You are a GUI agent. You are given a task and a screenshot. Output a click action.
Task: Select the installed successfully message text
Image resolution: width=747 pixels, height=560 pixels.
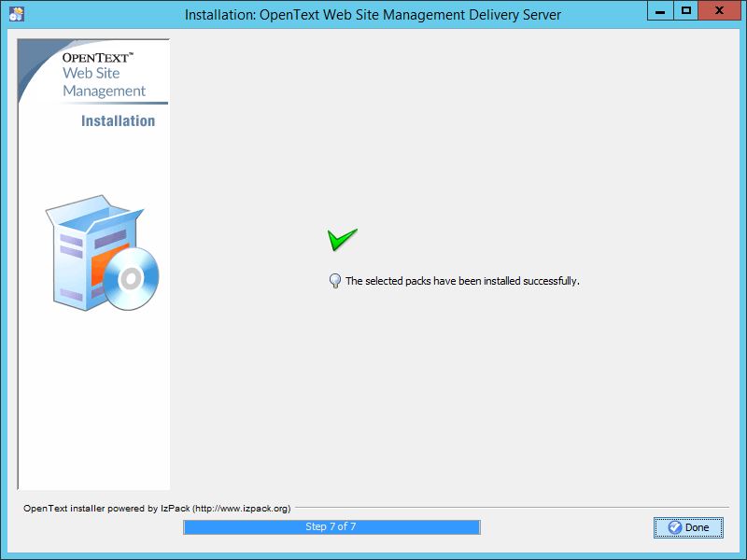point(462,281)
